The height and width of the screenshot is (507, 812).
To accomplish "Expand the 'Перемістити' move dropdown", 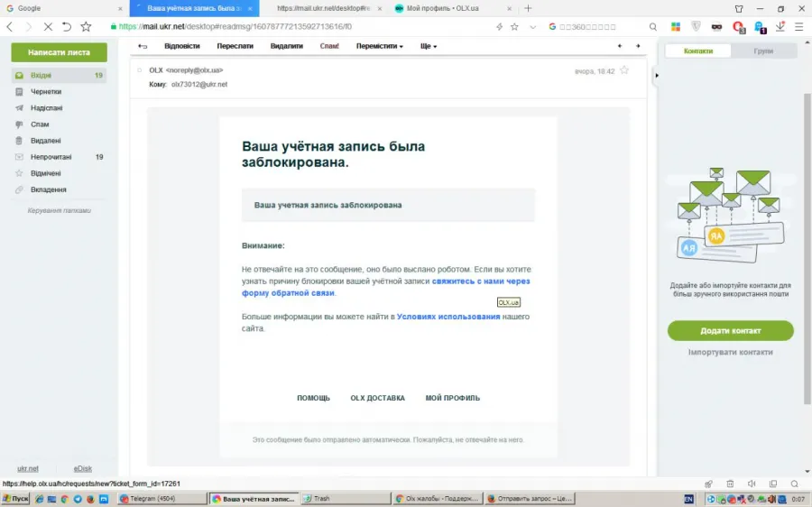I will [x=379, y=46].
